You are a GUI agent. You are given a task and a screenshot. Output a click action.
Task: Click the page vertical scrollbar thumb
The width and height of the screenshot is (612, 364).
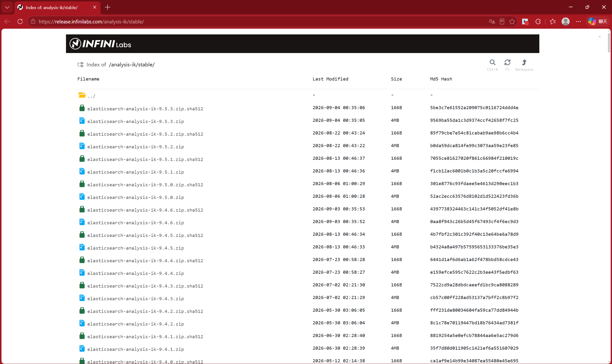(609, 43)
